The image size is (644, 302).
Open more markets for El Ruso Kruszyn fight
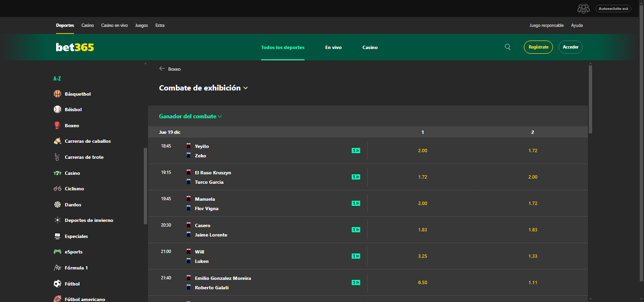coord(356,177)
